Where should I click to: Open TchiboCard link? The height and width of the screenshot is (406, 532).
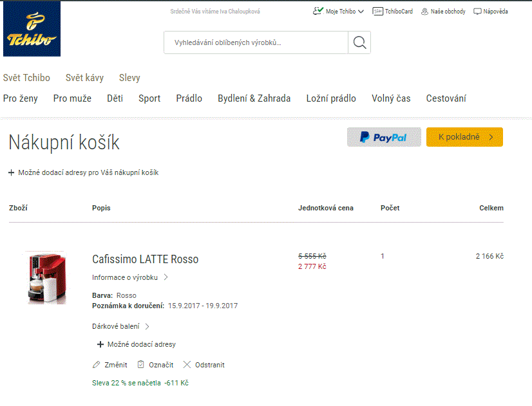(x=399, y=11)
